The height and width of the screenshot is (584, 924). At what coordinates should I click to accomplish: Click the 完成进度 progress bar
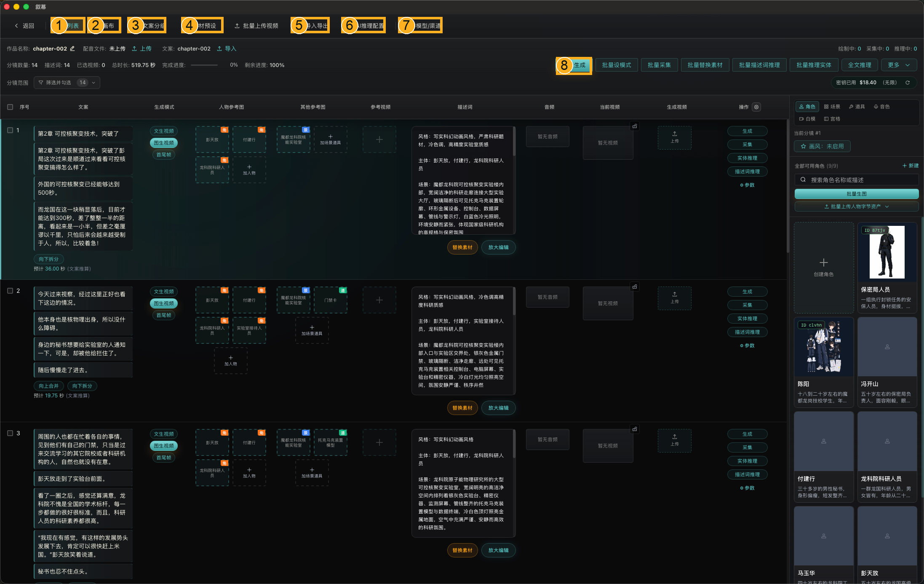204,65
